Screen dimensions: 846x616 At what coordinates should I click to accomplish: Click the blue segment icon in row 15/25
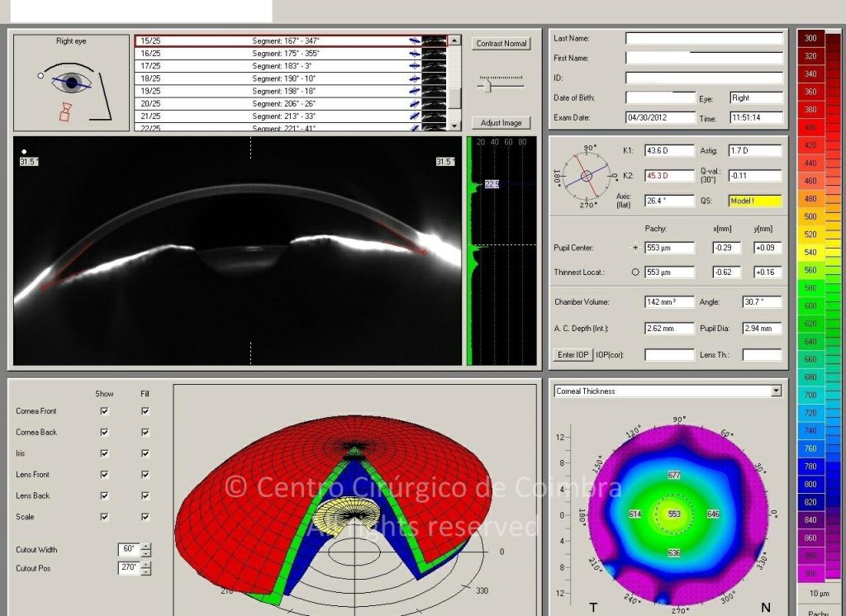coord(415,40)
